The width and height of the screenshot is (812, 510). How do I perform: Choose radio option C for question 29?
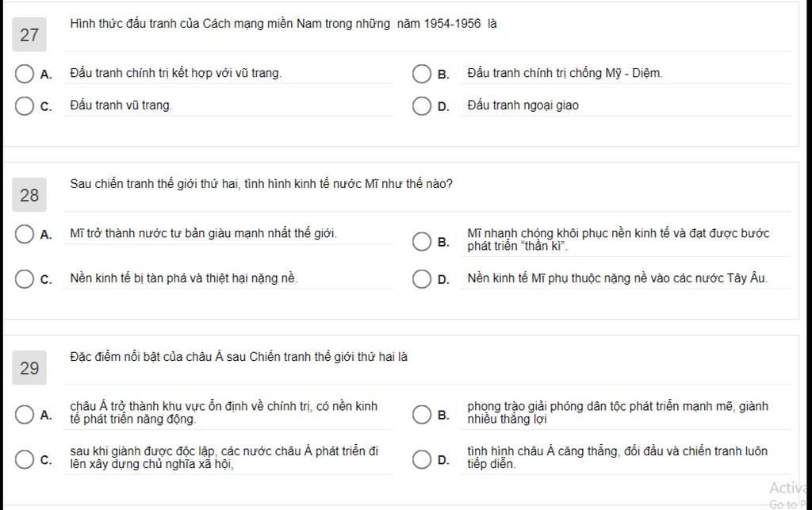point(25,458)
